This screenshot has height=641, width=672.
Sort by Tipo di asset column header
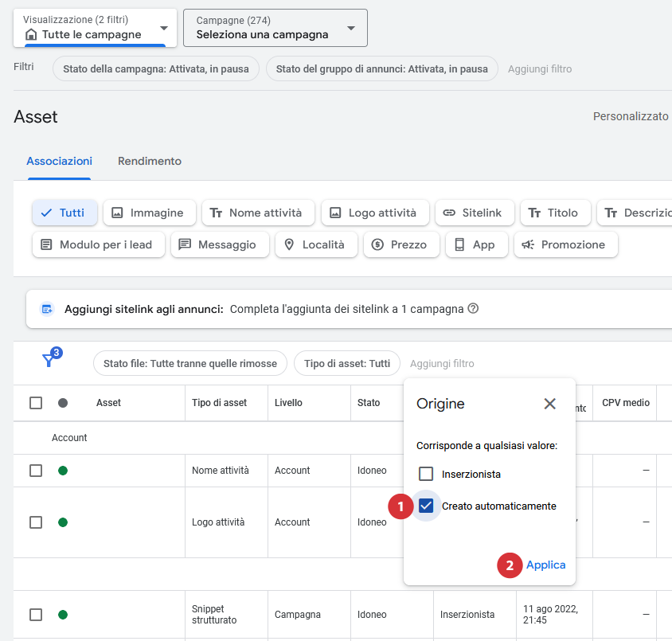(220, 403)
